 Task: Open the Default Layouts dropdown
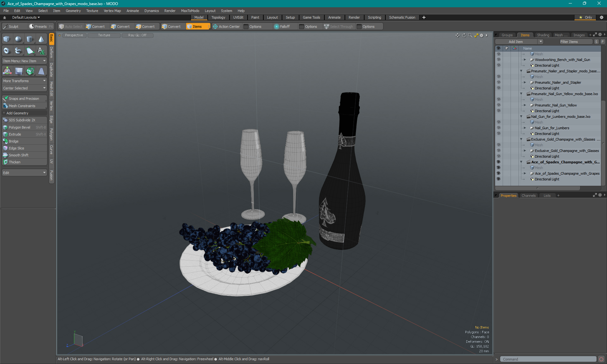click(x=26, y=17)
